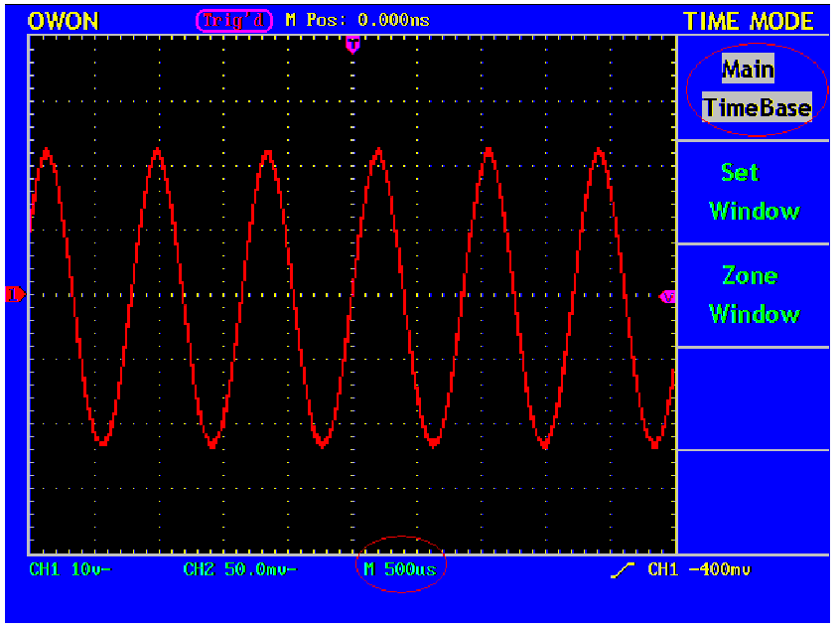Viewport: 840px width, 629px height.
Task: Click the M Pos: 0.000ns readout
Action: click(x=357, y=21)
